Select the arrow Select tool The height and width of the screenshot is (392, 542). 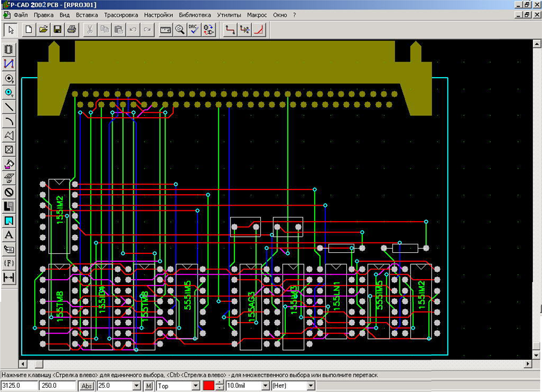point(11,30)
